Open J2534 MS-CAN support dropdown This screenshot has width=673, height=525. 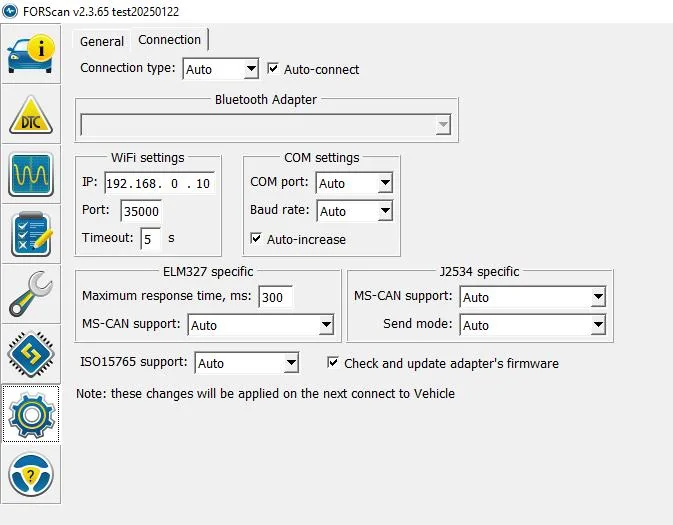(533, 297)
